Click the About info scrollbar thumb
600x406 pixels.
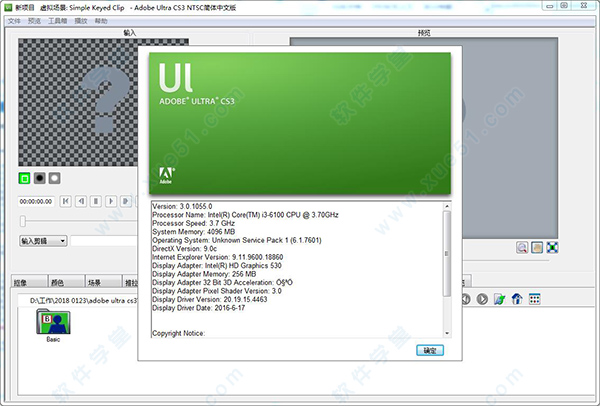click(447, 253)
